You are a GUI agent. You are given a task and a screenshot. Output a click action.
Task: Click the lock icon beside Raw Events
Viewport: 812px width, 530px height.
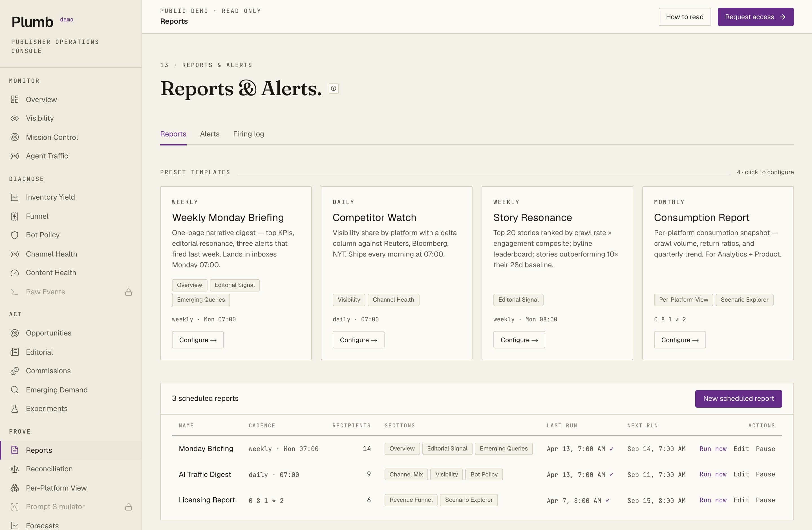129,292
